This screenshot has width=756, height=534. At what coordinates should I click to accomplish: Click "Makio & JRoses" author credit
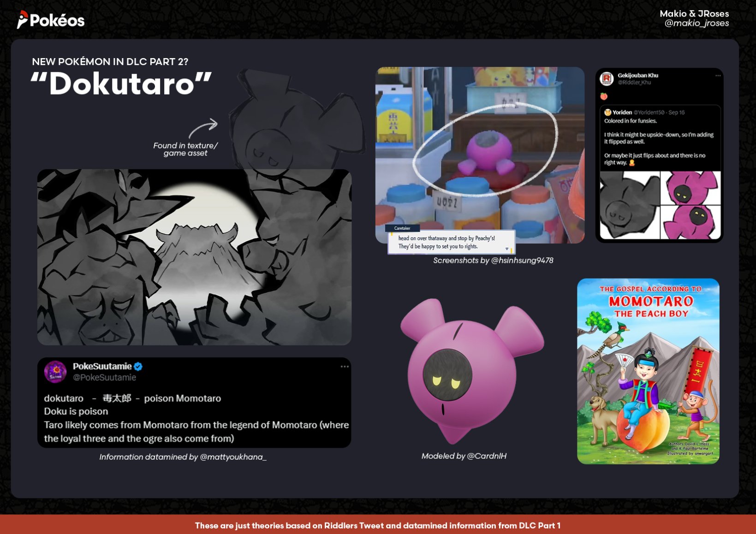694,13
